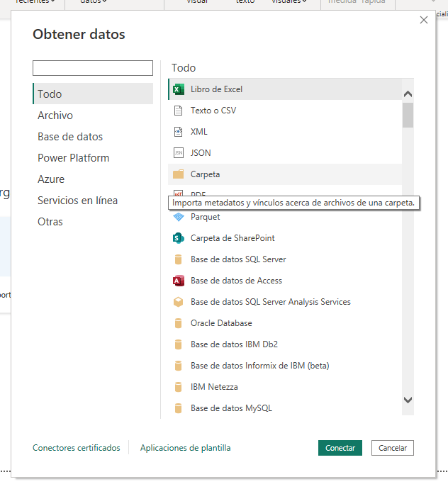448x489 pixels.
Task: Click the Texto o CSV file icon
Action: coord(179,111)
